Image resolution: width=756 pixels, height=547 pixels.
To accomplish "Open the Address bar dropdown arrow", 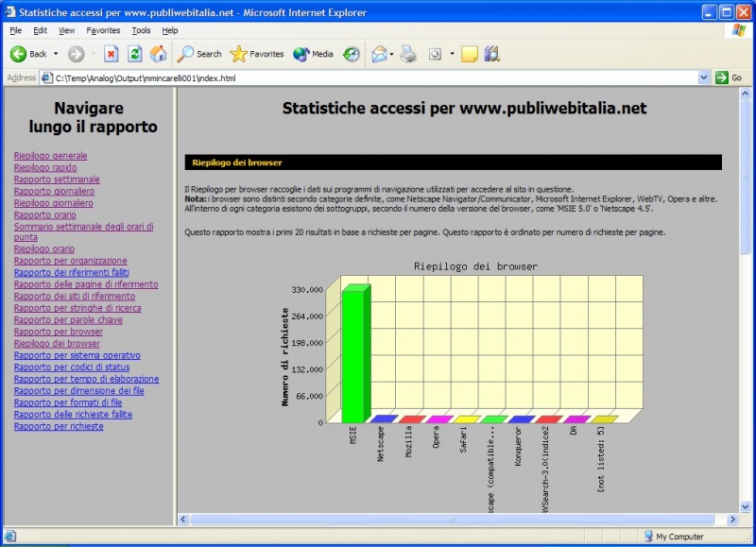I will pos(704,77).
